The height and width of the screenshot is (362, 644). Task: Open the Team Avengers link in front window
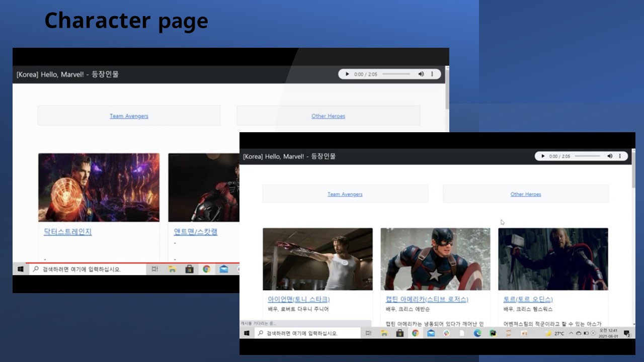click(345, 194)
